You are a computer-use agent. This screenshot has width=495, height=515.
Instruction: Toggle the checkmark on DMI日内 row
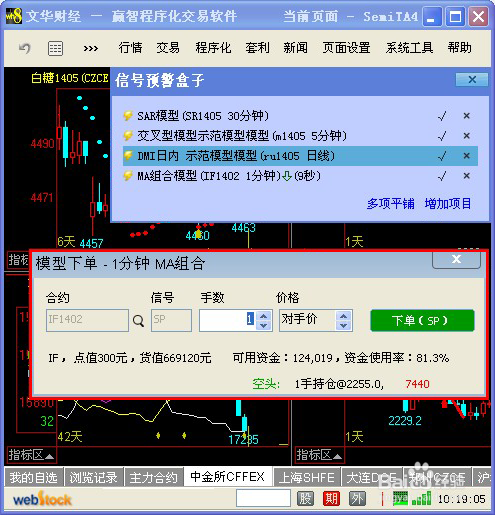pos(442,156)
